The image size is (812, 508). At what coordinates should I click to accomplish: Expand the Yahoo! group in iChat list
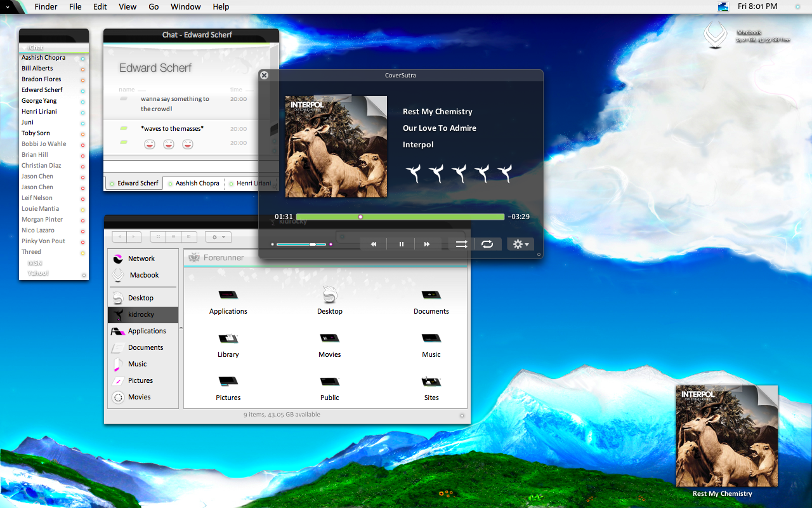click(37, 273)
